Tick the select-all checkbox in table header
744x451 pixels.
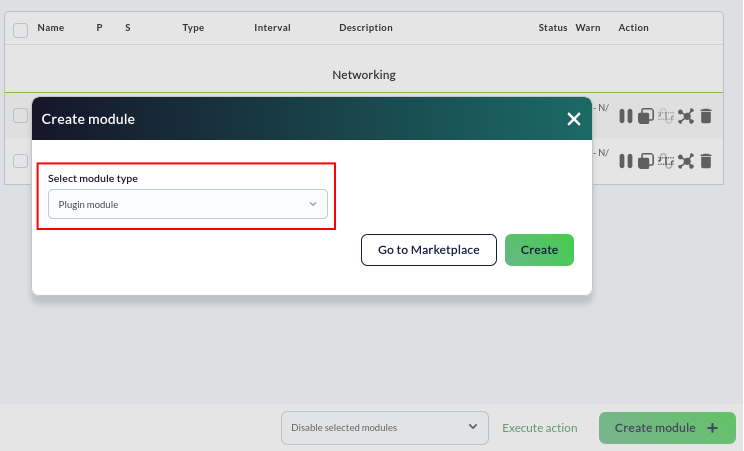click(20, 30)
